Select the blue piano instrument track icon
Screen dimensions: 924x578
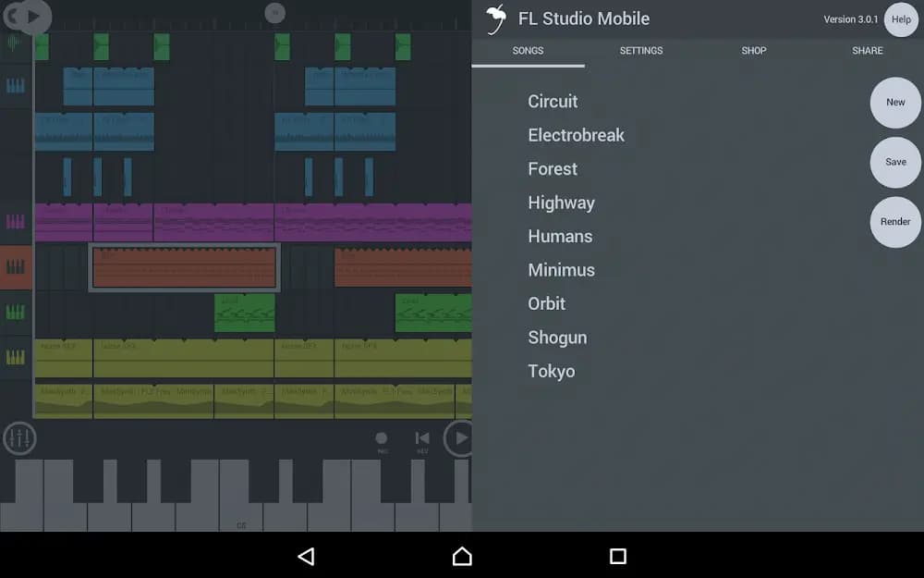(17, 85)
